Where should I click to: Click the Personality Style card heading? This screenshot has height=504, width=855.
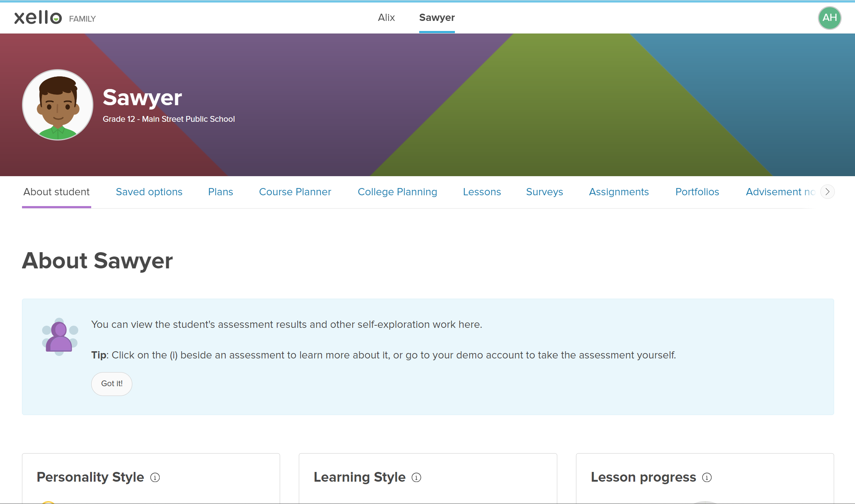tap(90, 477)
